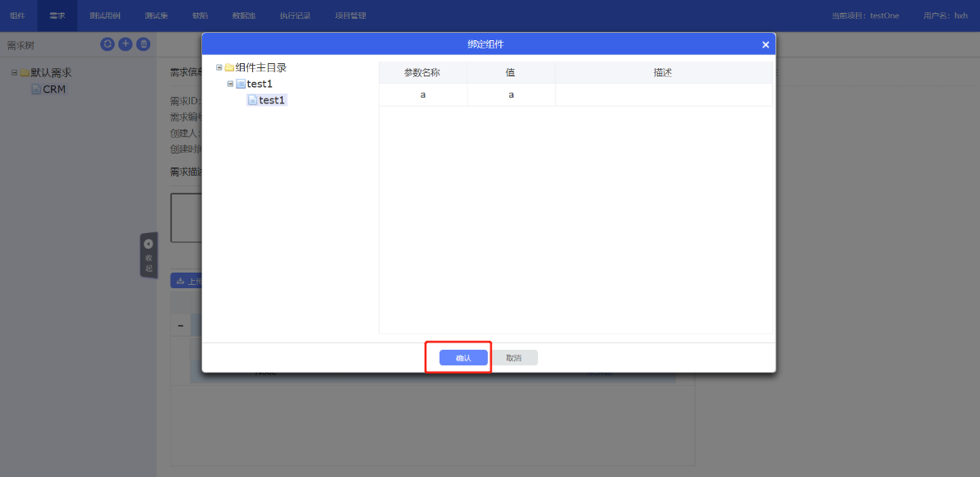The image size is (980, 477).
Task: Collapse the test1 folder node
Action: (x=231, y=84)
